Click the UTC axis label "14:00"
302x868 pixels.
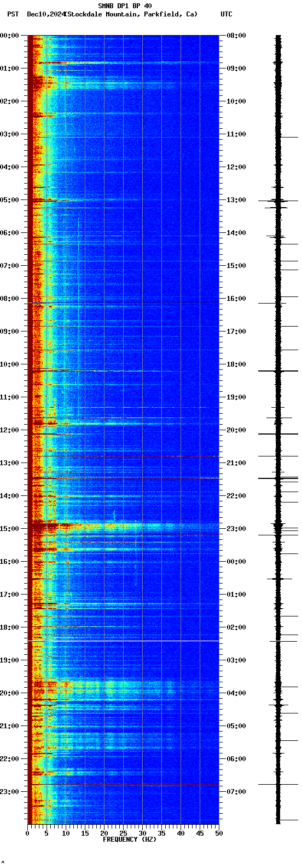(236, 233)
